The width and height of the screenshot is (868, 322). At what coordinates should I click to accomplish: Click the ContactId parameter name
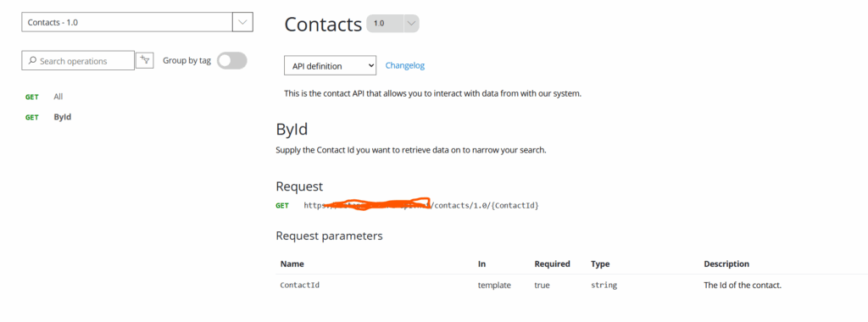300,286
